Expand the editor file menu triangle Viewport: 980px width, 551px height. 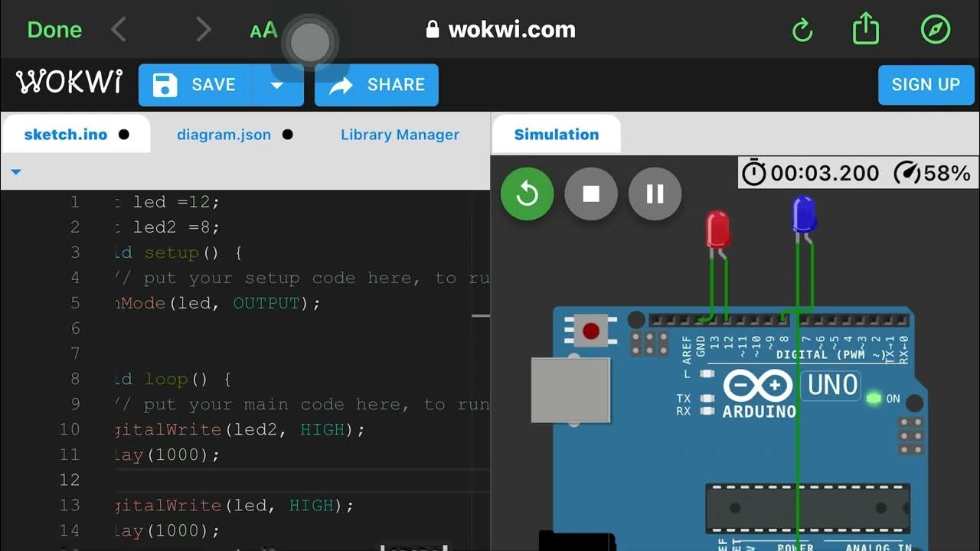pos(16,172)
